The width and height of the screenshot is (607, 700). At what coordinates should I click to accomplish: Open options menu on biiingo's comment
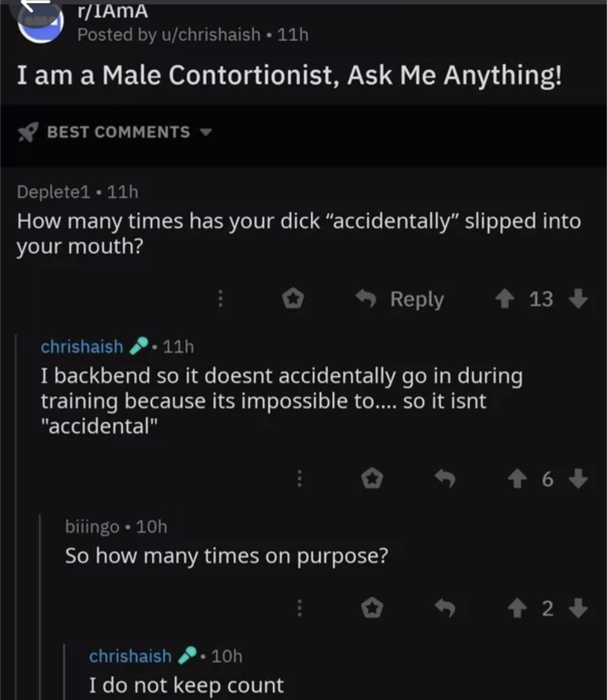click(300, 608)
